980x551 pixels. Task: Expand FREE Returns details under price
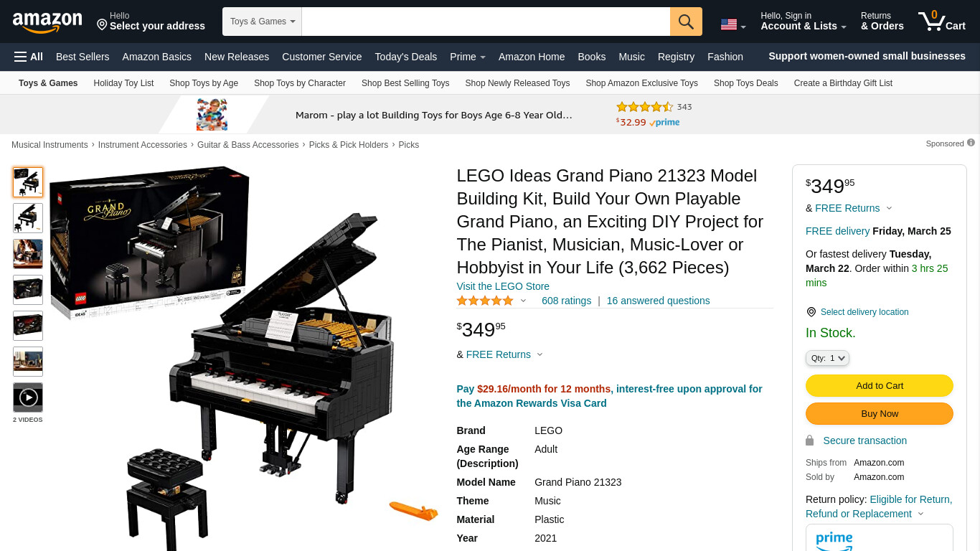tap(540, 354)
